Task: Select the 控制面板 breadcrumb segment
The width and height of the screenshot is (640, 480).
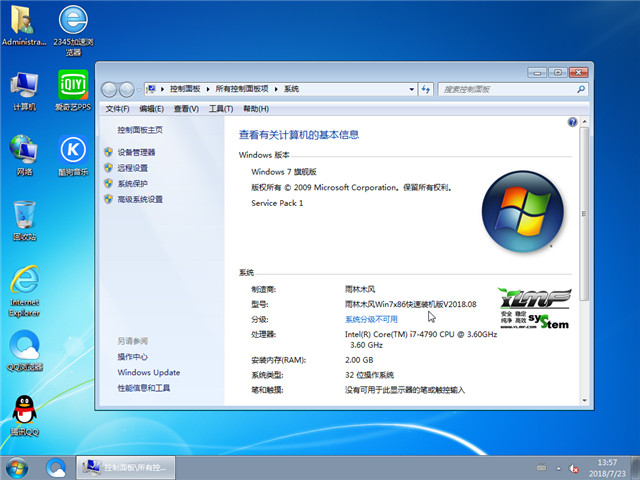Action: tap(185, 89)
